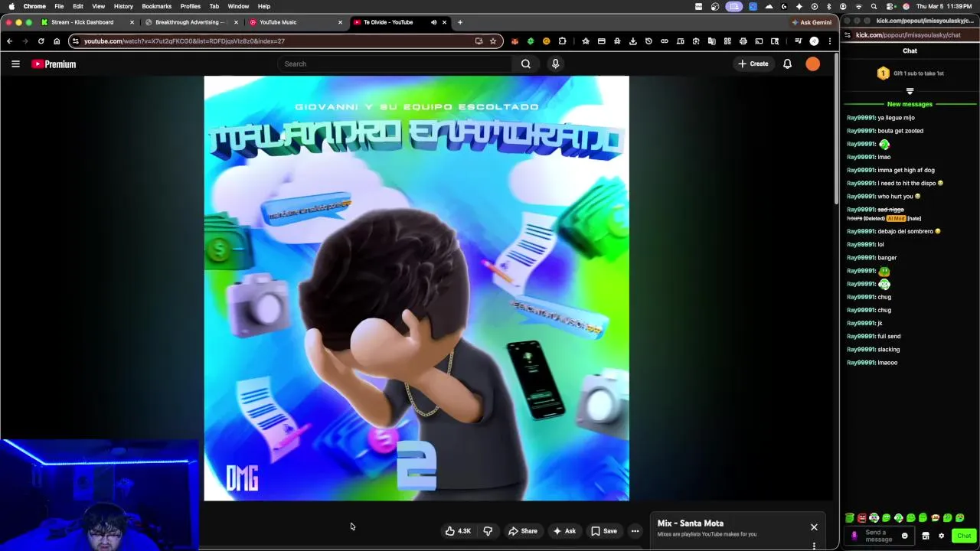980x551 pixels.
Task: Cast tab using the cast icon
Action: (x=759, y=41)
